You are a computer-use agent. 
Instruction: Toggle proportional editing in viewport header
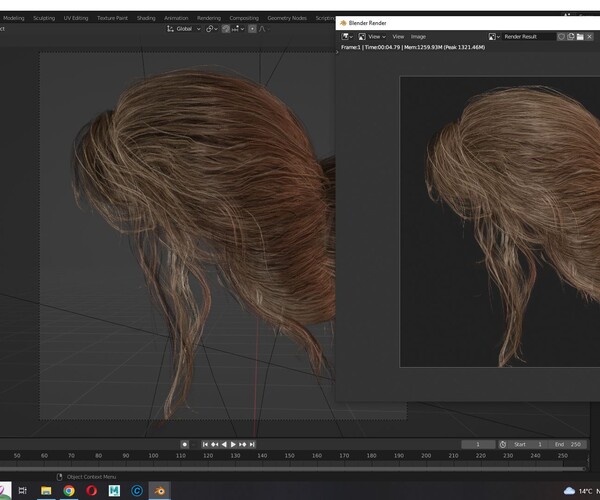(252, 29)
